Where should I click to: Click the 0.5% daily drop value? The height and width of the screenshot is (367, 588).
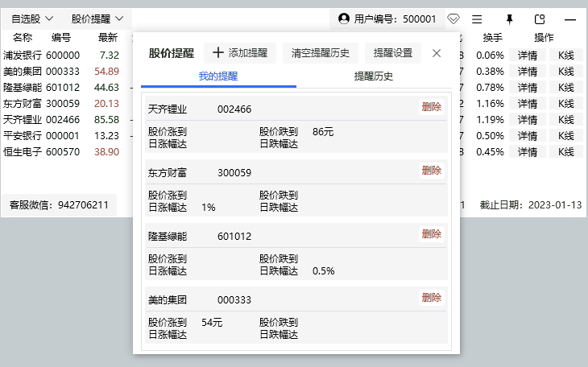point(324,271)
